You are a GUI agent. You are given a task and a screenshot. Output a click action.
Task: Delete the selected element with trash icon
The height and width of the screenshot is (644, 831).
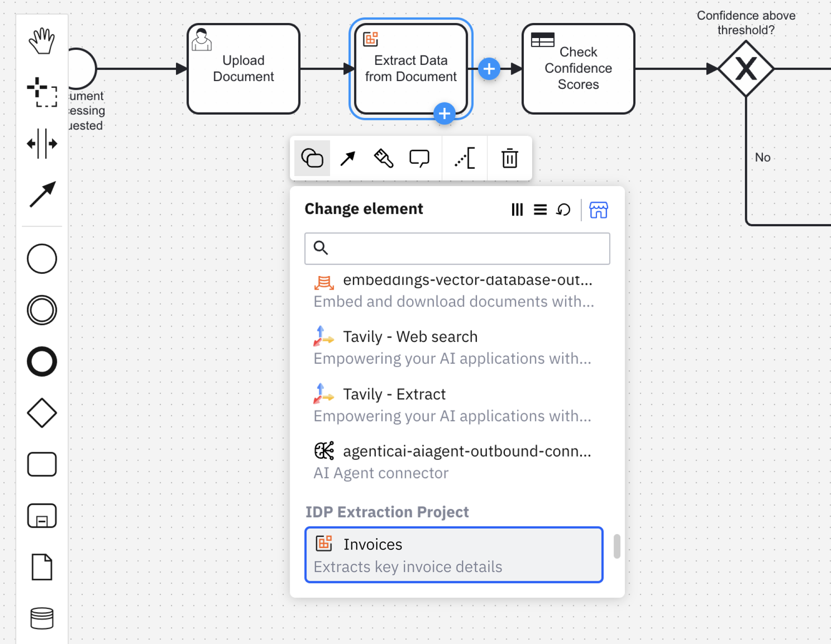click(x=510, y=158)
